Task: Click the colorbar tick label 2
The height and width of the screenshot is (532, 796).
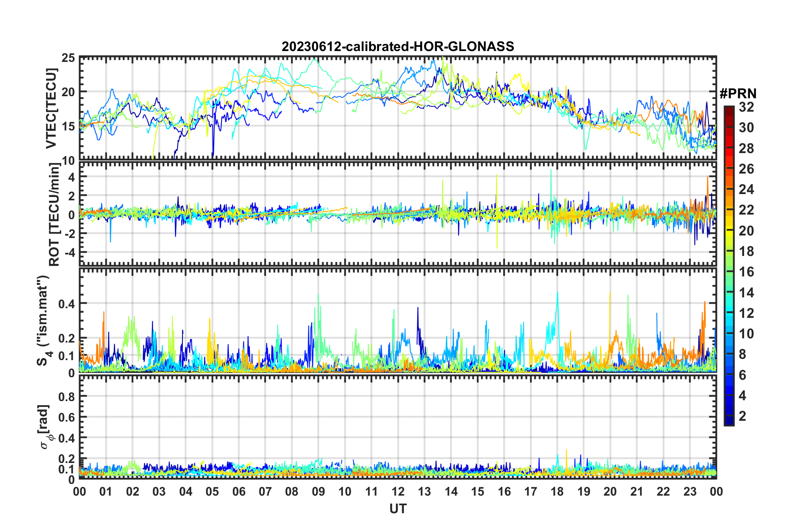Action: [x=742, y=416]
